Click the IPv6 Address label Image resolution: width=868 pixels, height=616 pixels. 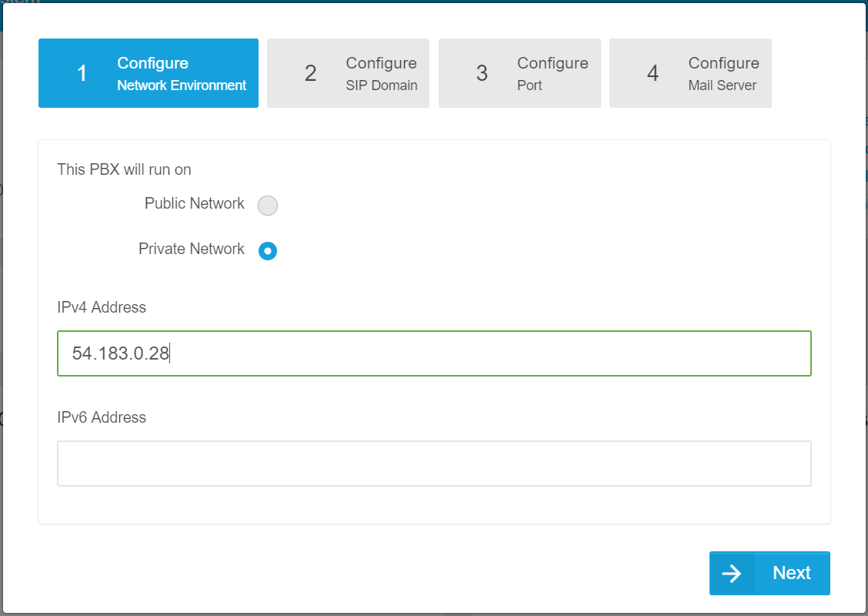pyautogui.click(x=102, y=417)
